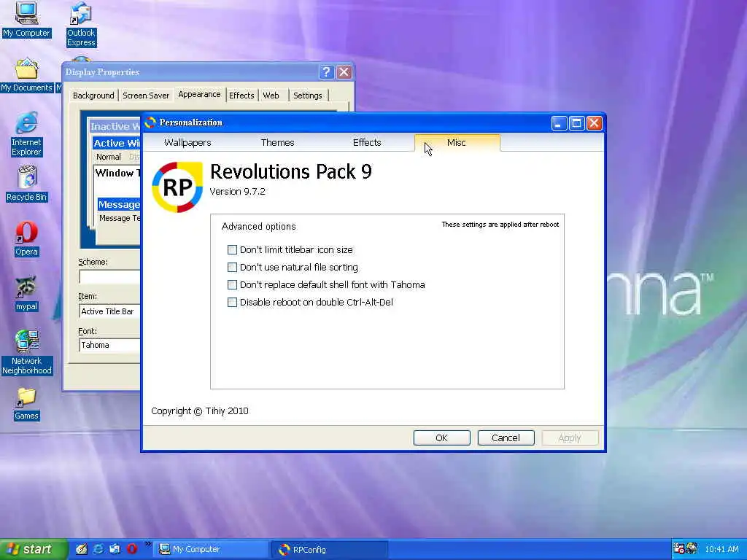Image resolution: width=747 pixels, height=560 pixels.
Task: Maximize the Personalization window
Action: pyautogui.click(x=576, y=123)
